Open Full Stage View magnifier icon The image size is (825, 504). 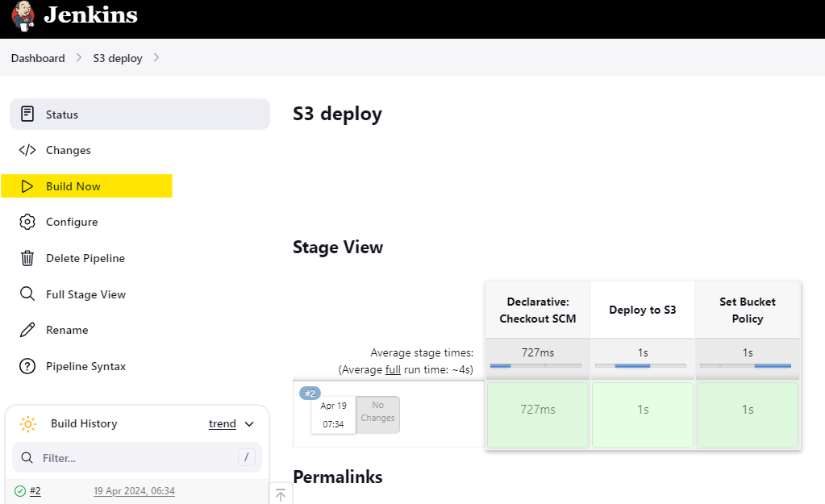(28, 294)
